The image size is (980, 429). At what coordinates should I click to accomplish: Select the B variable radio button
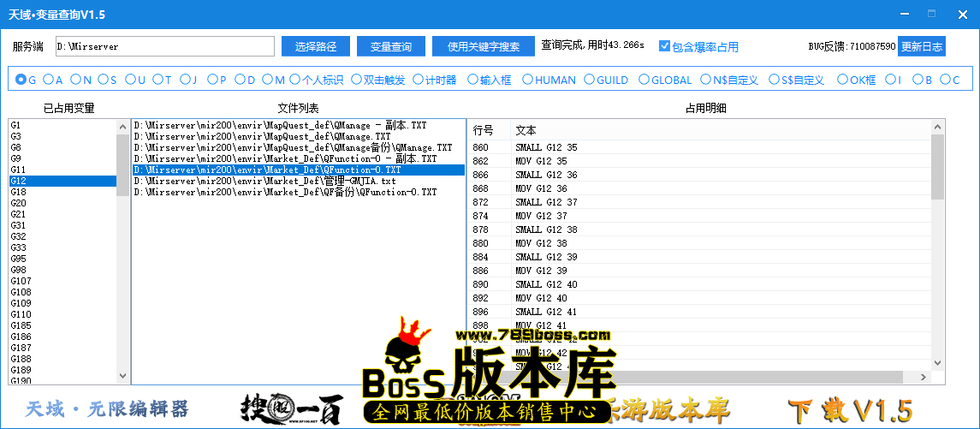[x=923, y=80]
